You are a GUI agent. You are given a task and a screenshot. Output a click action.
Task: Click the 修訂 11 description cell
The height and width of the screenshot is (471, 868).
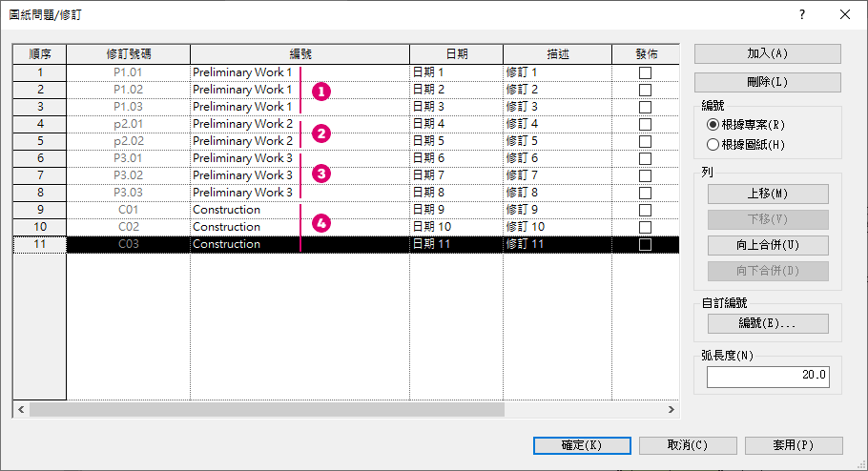[557, 244]
